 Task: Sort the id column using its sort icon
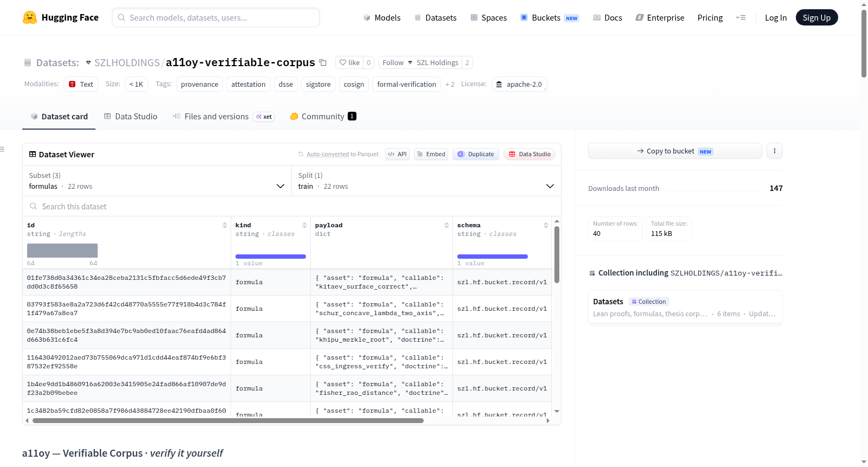pyautogui.click(x=225, y=225)
